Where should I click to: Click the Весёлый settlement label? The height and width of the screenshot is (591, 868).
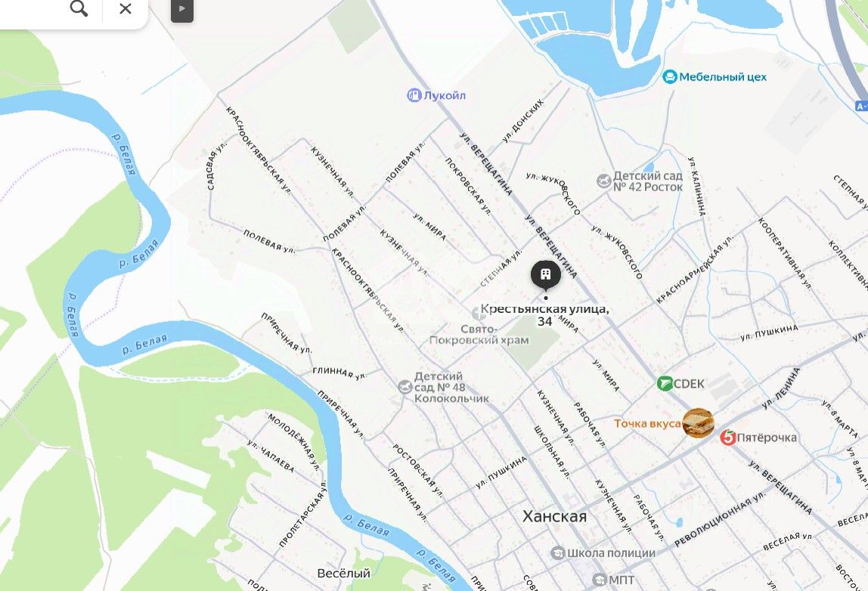tap(343, 574)
